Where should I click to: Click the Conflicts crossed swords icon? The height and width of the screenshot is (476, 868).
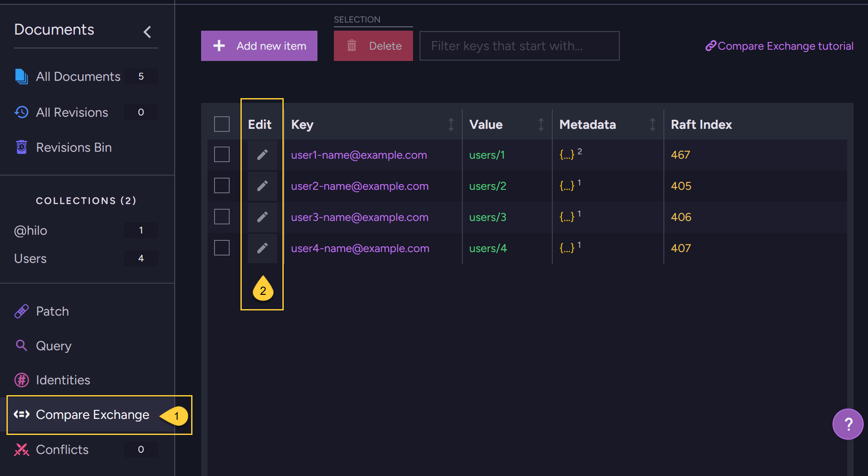22,450
